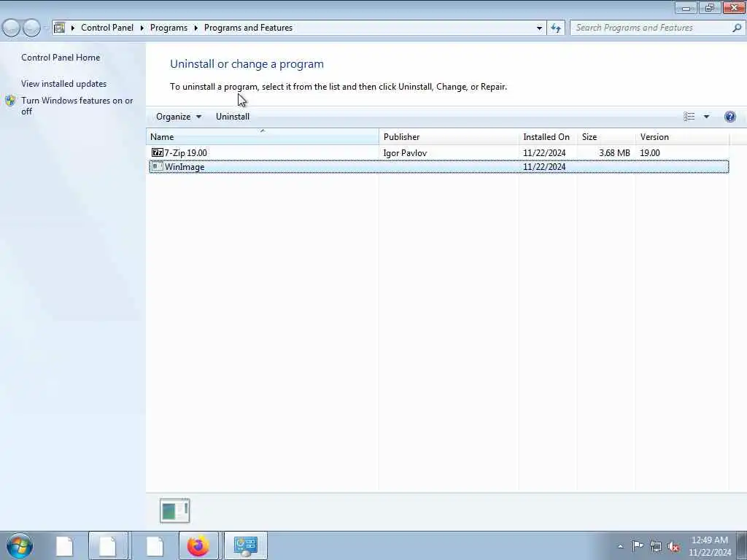Click 7-Zip installed date 11/22/2024
The width and height of the screenshot is (747, 560).
[544, 153]
